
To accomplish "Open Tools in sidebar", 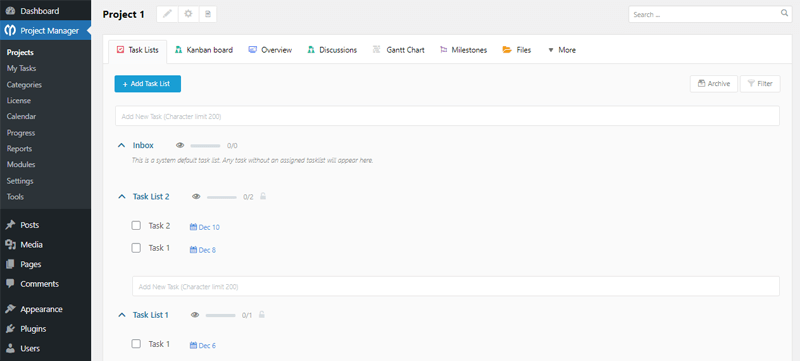I will [15, 196].
